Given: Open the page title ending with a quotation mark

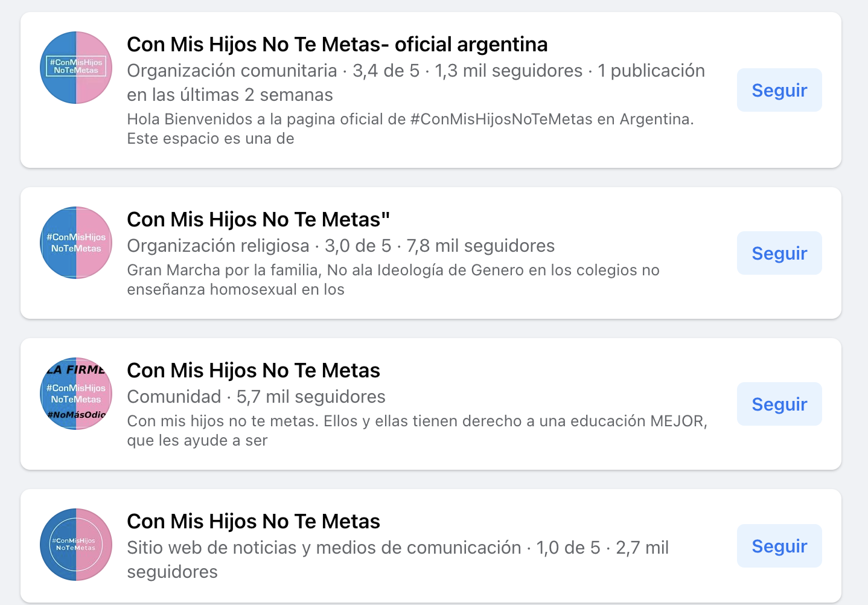Looking at the screenshot, I should click(258, 220).
